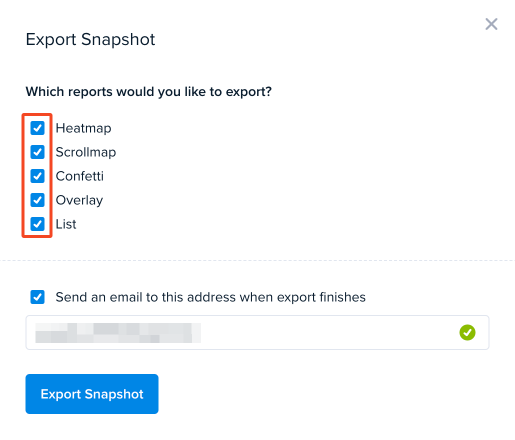Click the green email validation checkmark icon
This screenshot has width=515, height=440.
pos(467,332)
